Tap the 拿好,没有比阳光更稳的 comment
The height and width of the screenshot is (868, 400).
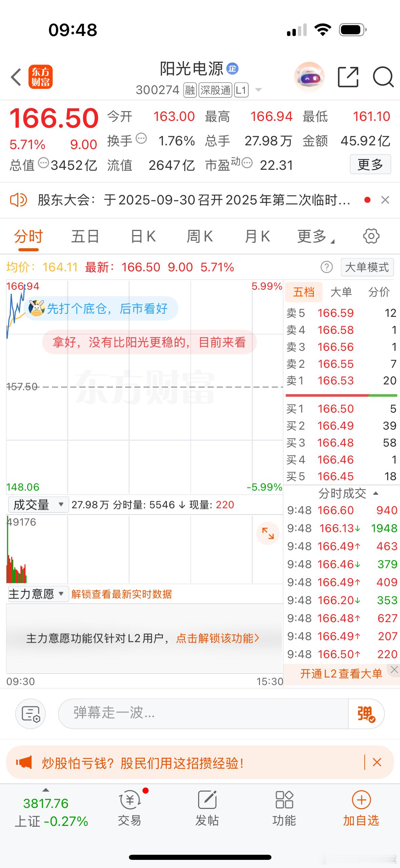click(x=149, y=342)
